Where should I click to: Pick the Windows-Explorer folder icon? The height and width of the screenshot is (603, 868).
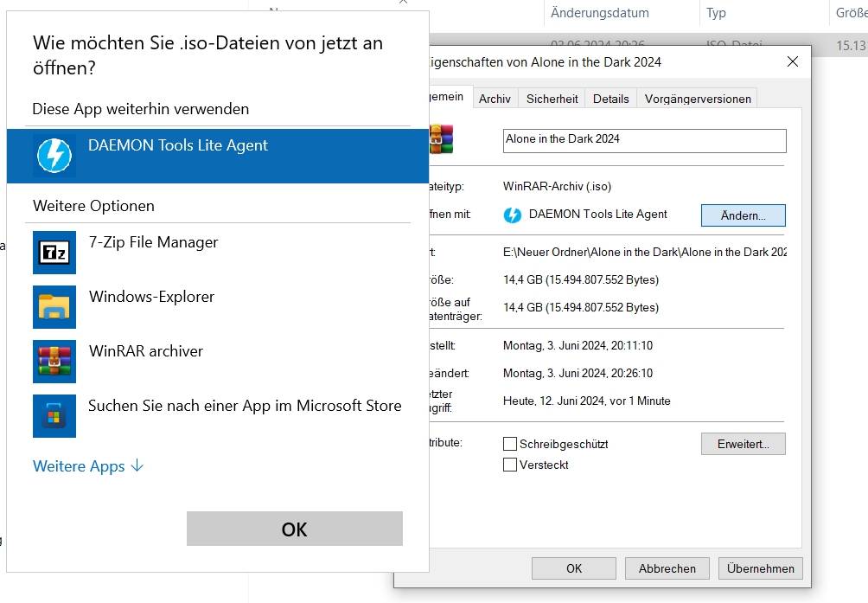coord(54,307)
